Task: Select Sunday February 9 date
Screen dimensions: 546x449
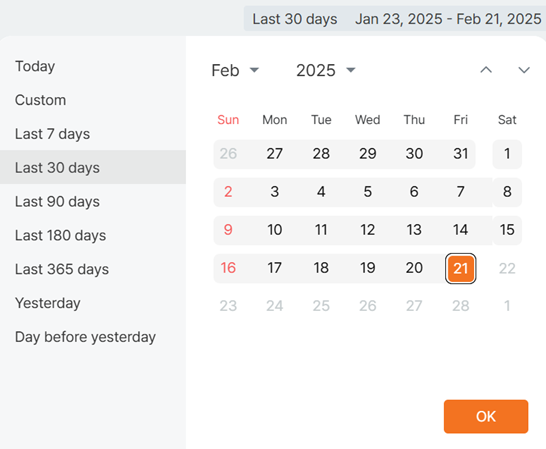Action: tap(228, 230)
